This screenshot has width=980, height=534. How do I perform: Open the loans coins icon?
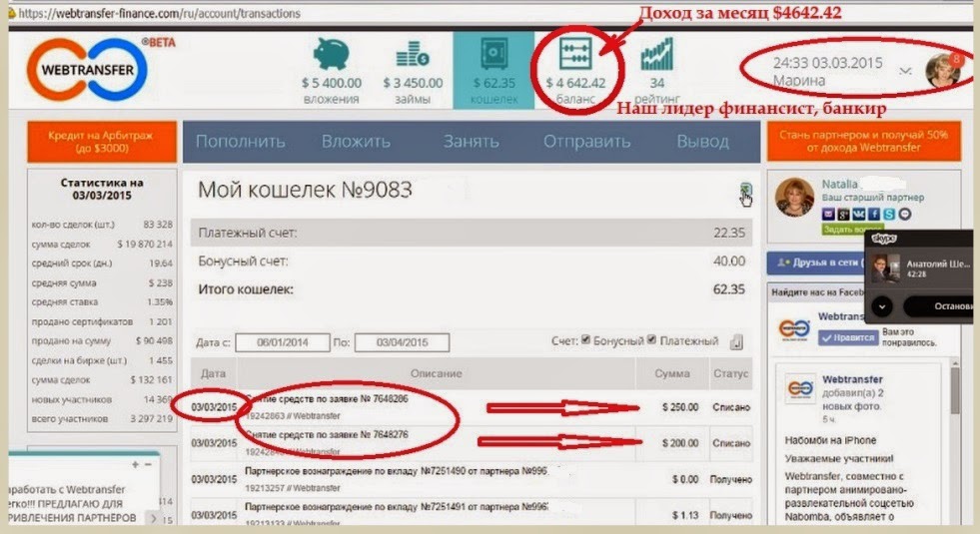click(x=413, y=54)
